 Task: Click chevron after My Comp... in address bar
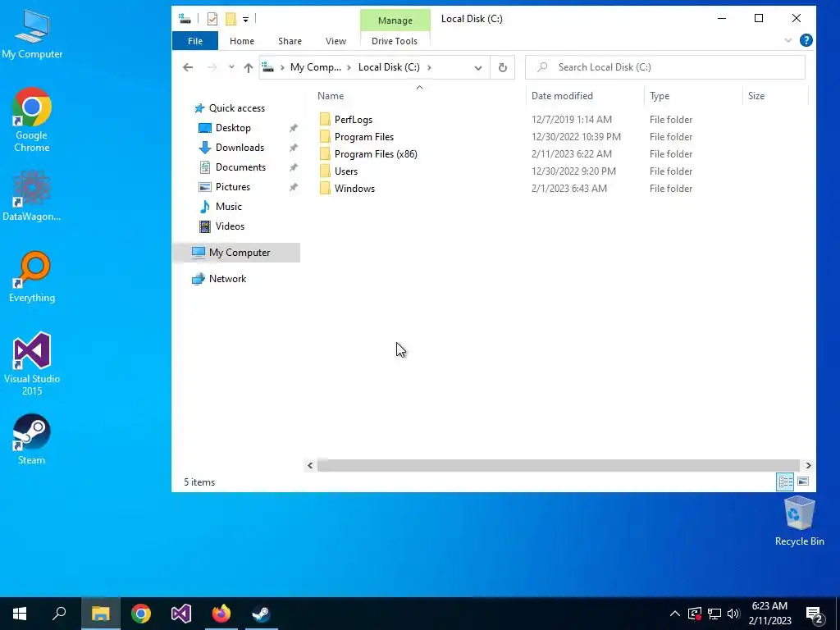point(349,67)
